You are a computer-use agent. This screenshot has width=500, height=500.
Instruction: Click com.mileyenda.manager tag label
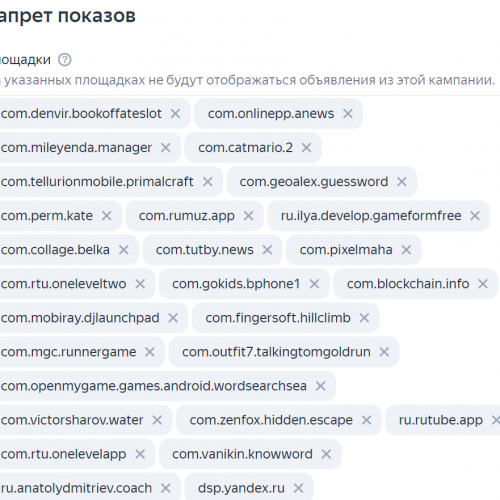(x=76, y=148)
